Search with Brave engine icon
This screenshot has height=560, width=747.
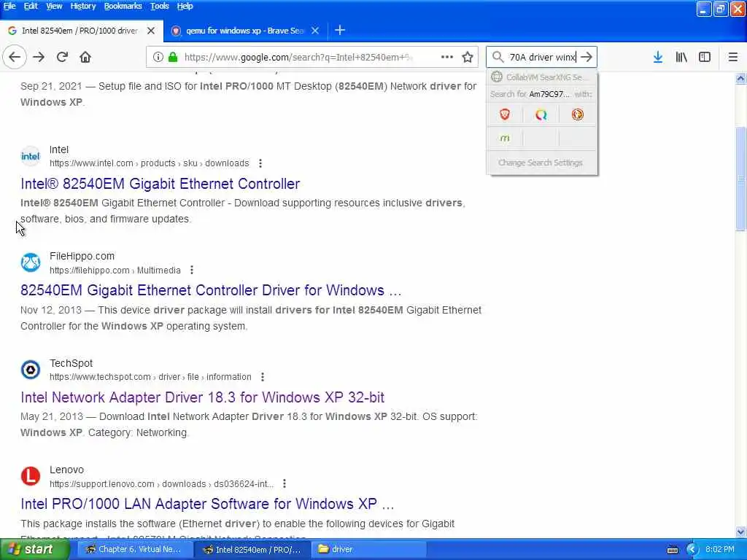coord(505,114)
